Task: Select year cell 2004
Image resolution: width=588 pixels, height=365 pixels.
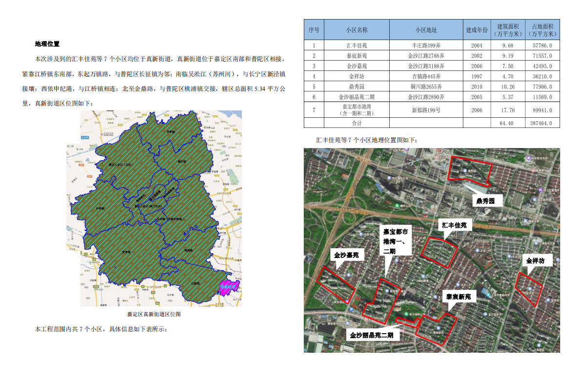Action: 477,45
